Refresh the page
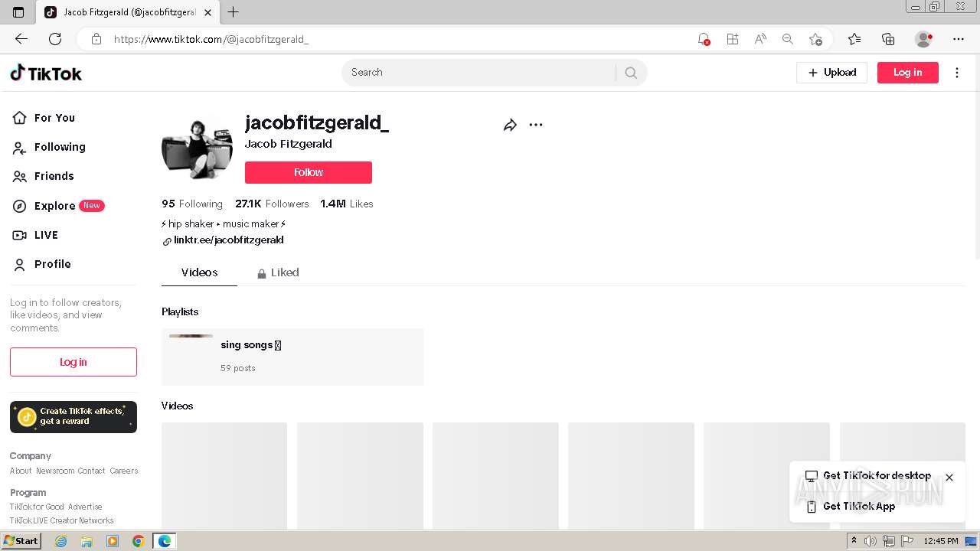The height and width of the screenshot is (551, 980). coord(55,39)
